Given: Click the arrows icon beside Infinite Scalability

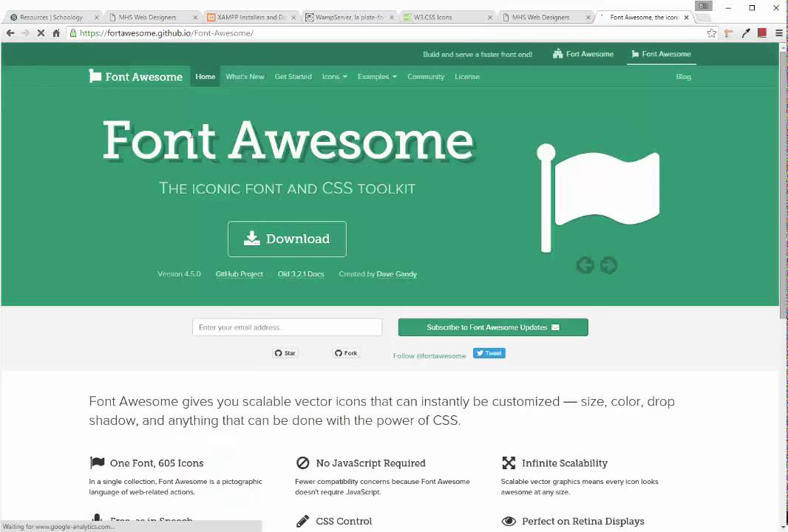Looking at the screenshot, I should 509,463.
